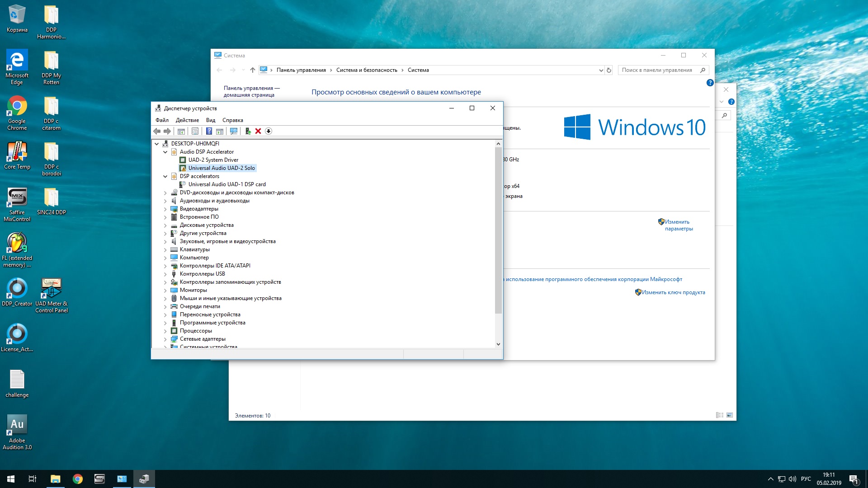Select UAD-2 System Driver device
This screenshot has width=868, height=488.
coord(213,160)
